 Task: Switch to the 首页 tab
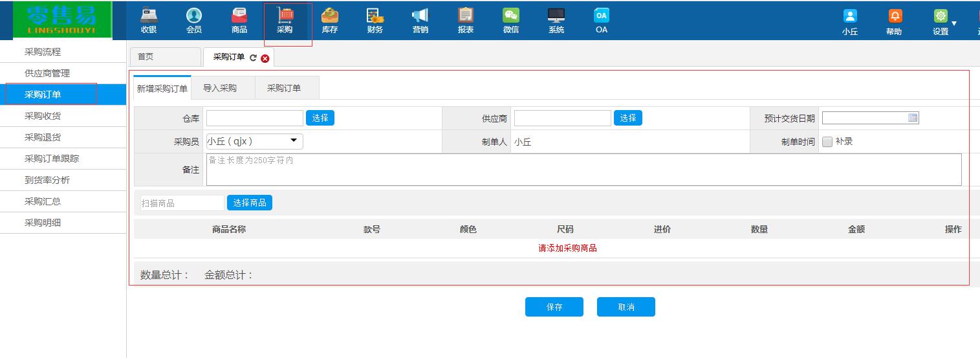tap(166, 57)
